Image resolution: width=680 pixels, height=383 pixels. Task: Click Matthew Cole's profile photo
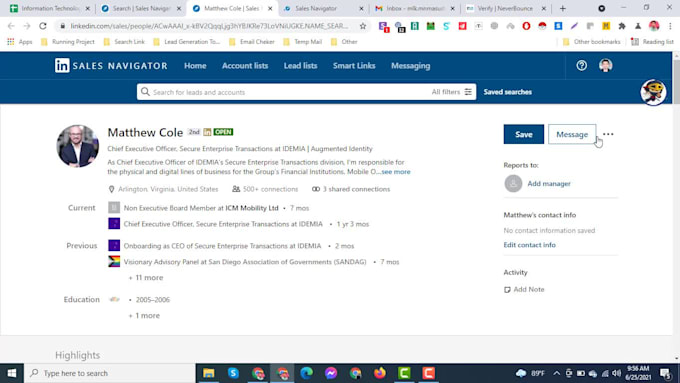coord(78,146)
